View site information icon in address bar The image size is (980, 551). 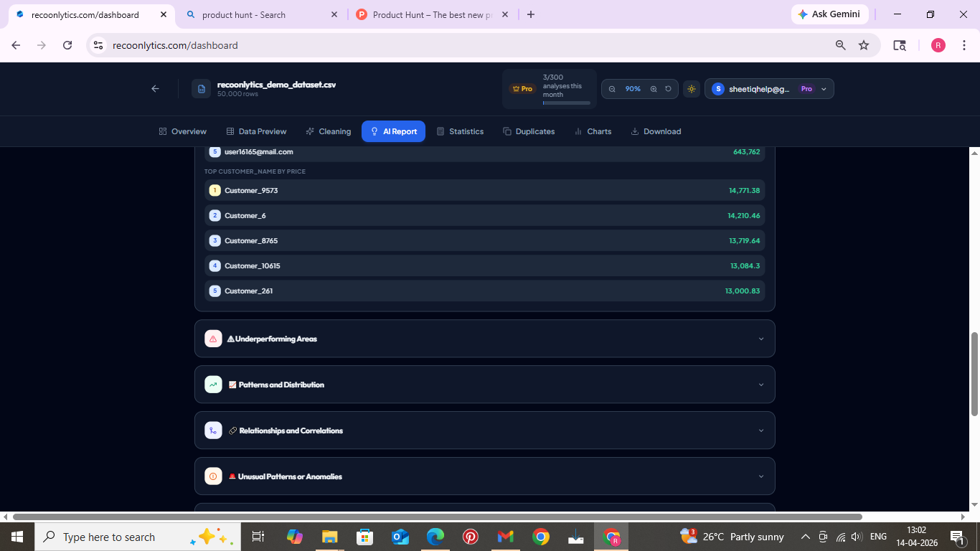click(99, 45)
